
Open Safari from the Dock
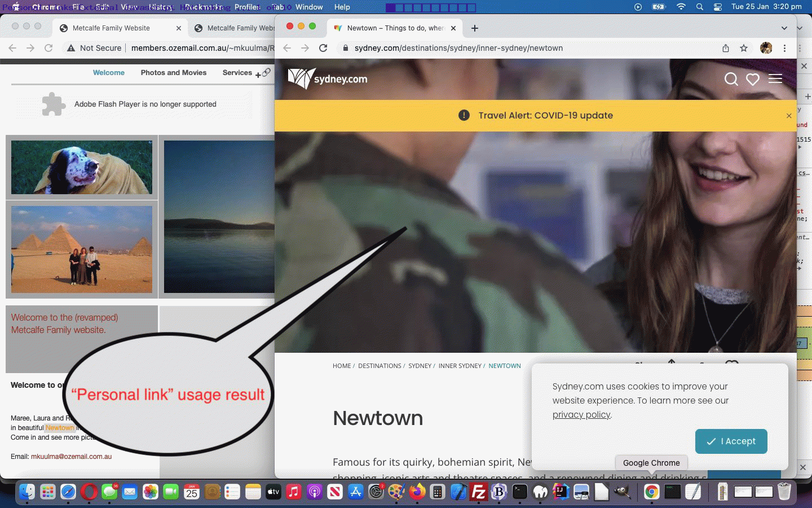point(68,492)
